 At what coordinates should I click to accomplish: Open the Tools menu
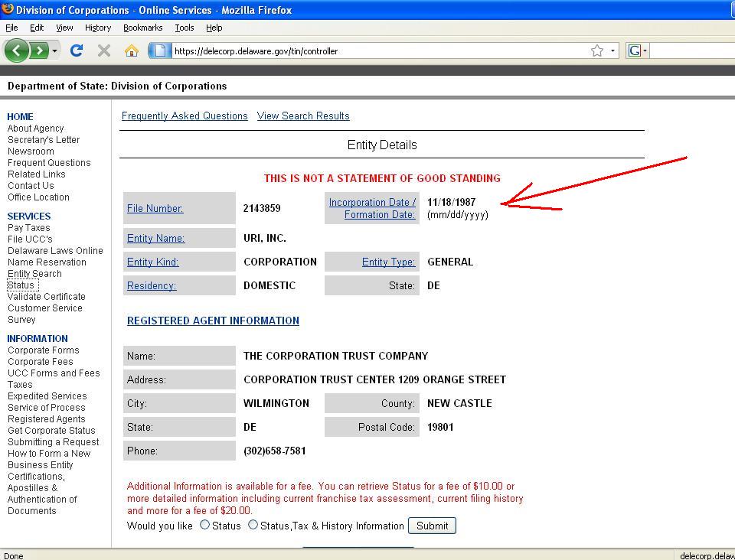pos(185,28)
